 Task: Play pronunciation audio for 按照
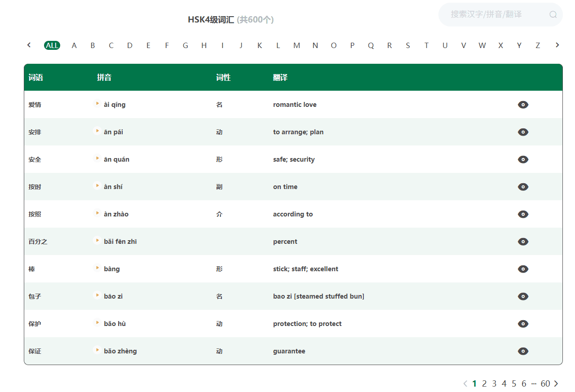pyautogui.click(x=97, y=213)
